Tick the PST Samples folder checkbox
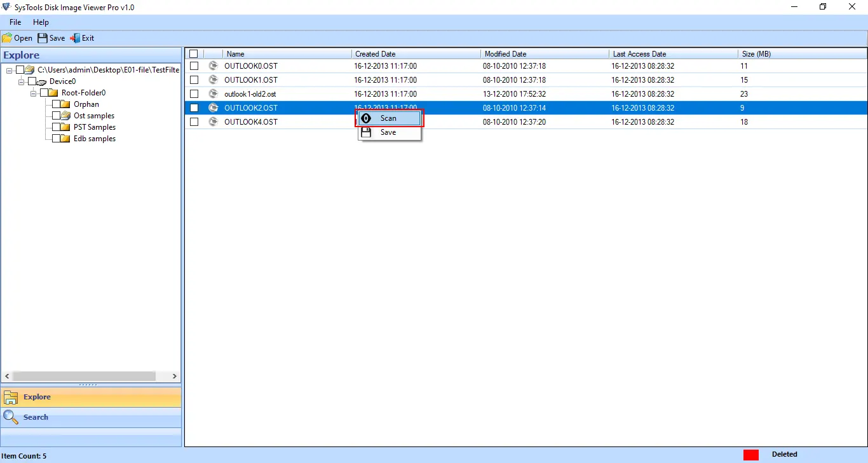The width and height of the screenshot is (868, 463). [x=57, y=127]
